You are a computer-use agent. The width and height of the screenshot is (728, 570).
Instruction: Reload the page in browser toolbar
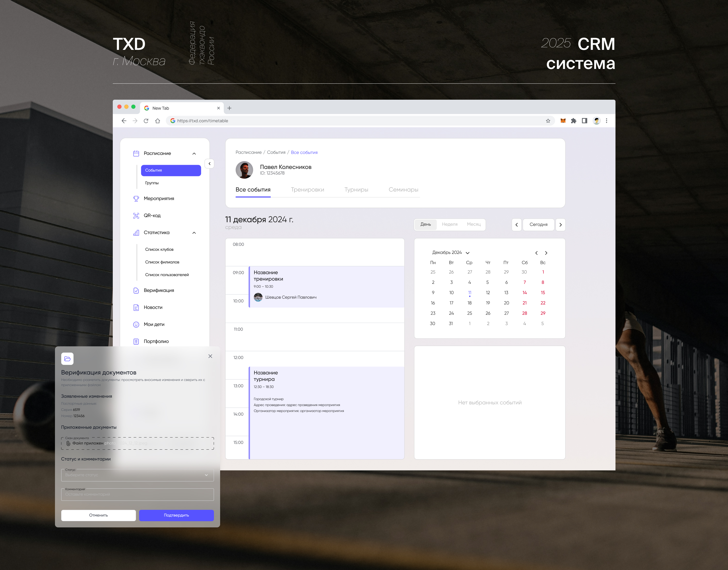click(146, 121)
